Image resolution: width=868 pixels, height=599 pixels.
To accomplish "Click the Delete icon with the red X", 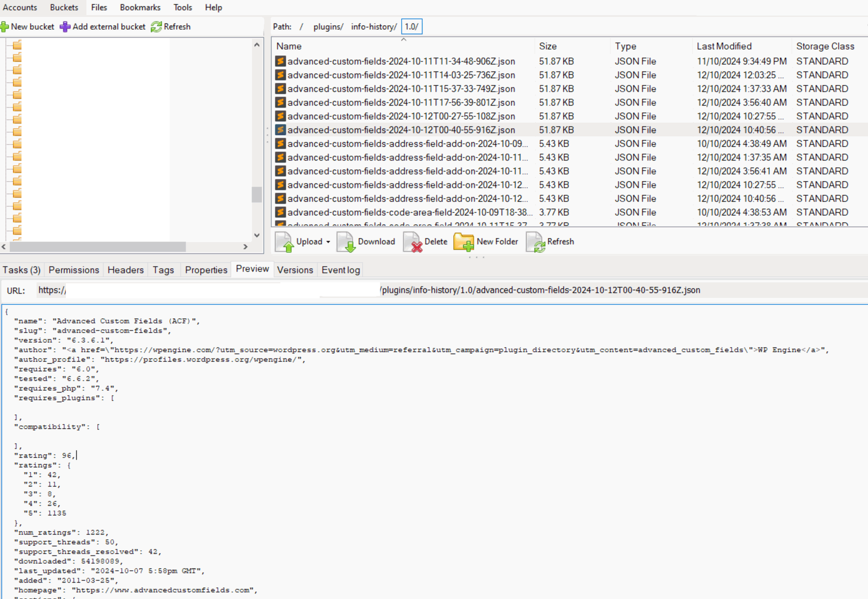I will pyautogui.click(x=413, y=242).
